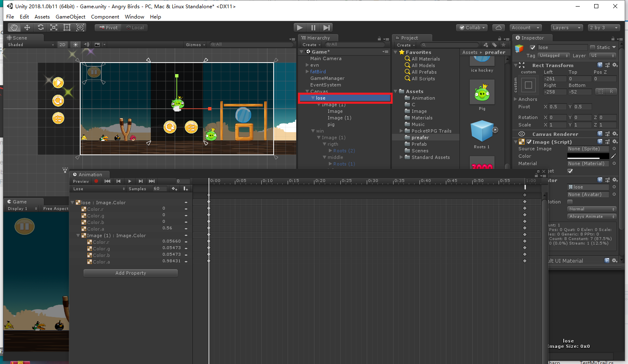
Task: Toggle 2D mode in the Scene view
Action: point(62,44)
